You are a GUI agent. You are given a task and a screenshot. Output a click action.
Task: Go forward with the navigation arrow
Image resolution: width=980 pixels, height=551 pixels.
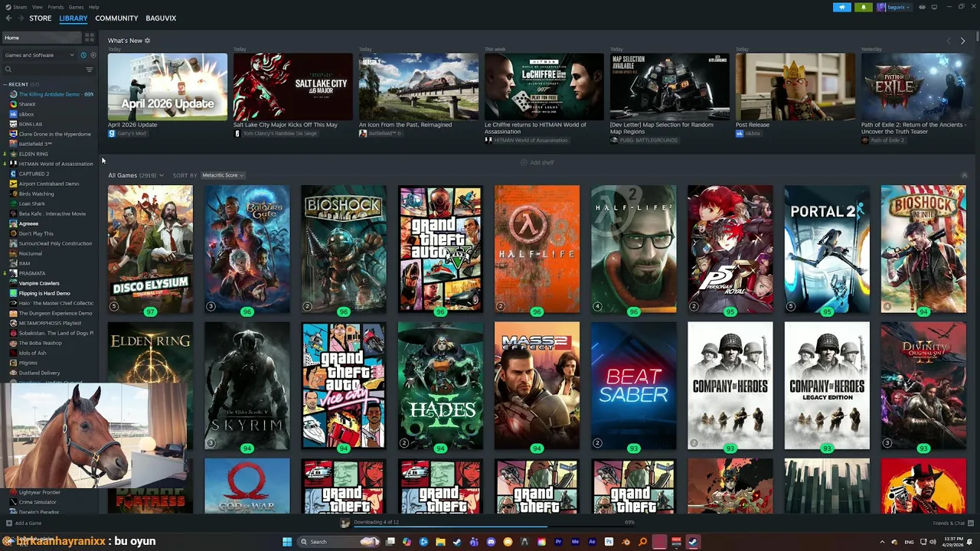coord(20,18)
